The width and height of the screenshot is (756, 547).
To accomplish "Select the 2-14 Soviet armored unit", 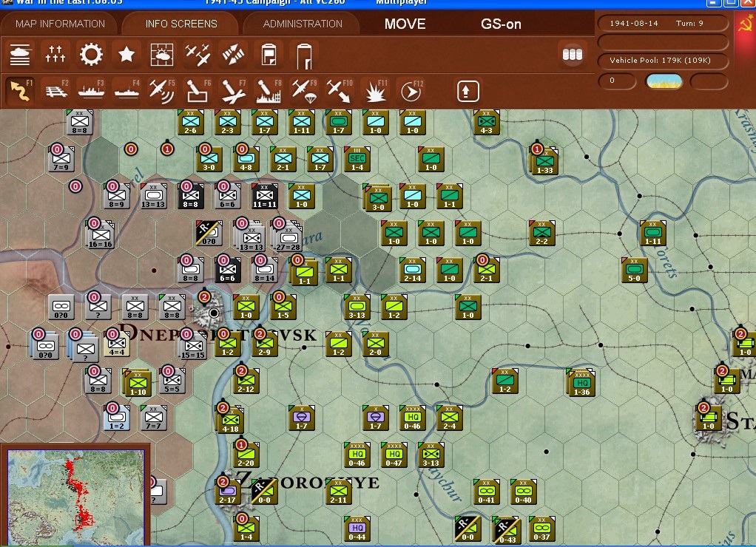I will coord(413,270).
